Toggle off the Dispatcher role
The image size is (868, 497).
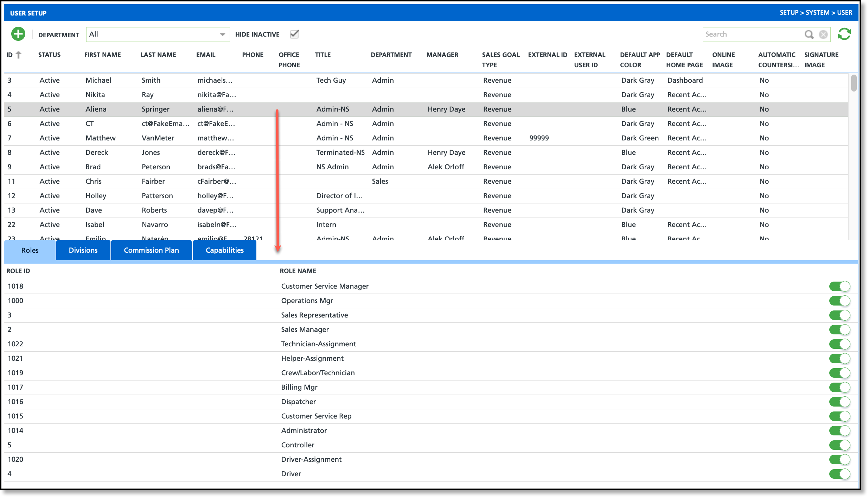point(840,402)
